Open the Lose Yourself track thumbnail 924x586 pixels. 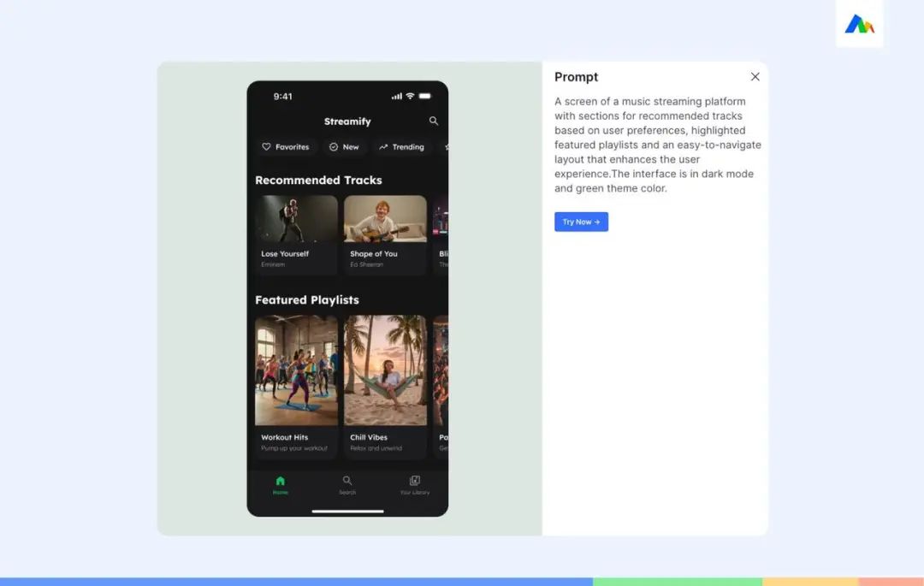coord(296,218)
